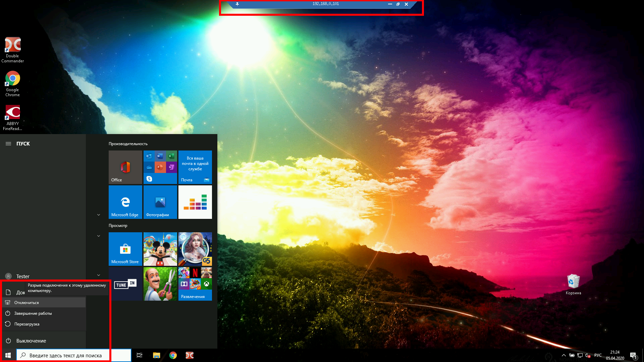Open Task View on the taskbar

140,355
